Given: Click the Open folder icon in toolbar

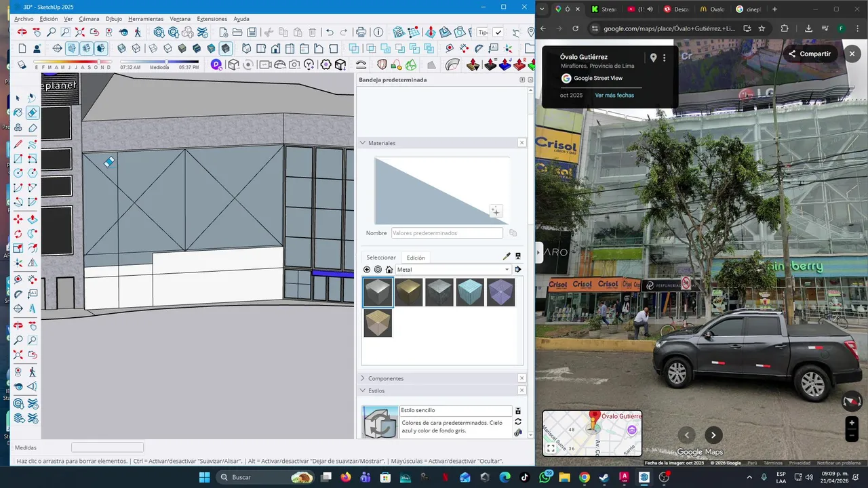Looking at the screenshot, I should (x=237, y=32).
